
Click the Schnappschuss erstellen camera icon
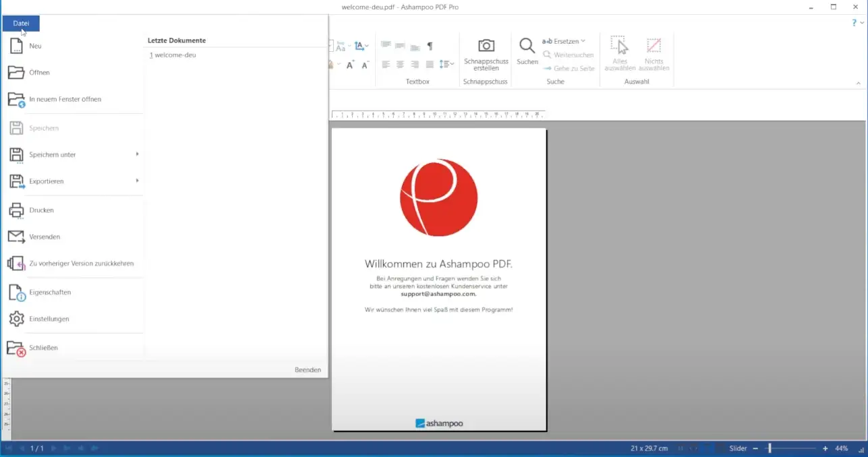[x=486, y=46]
